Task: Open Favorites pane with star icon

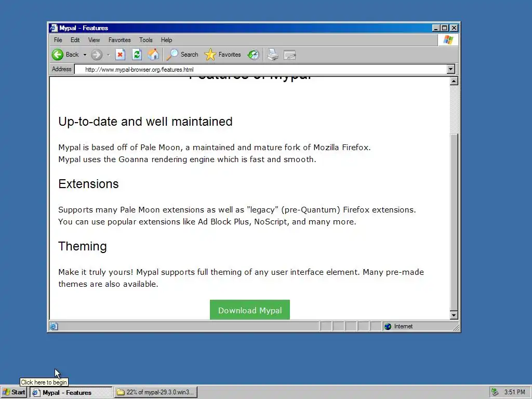Action: point(222,55)
